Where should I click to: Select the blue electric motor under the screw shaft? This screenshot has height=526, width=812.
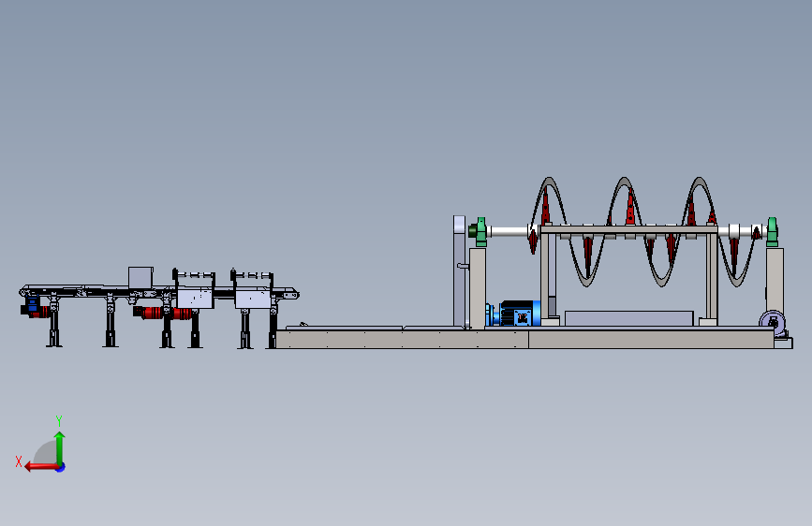click(515, 314)
